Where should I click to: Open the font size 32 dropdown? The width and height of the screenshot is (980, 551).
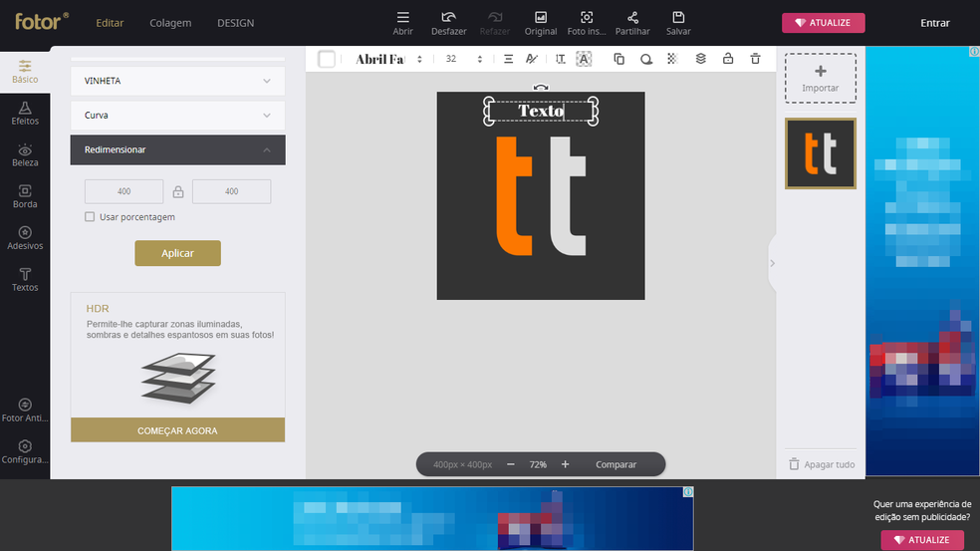[463, 59]
